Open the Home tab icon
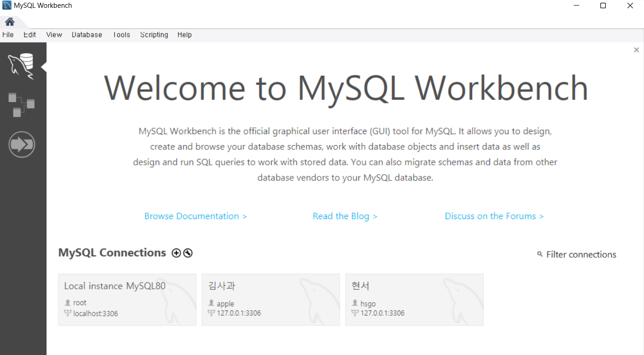 click(x=10, y=22)
